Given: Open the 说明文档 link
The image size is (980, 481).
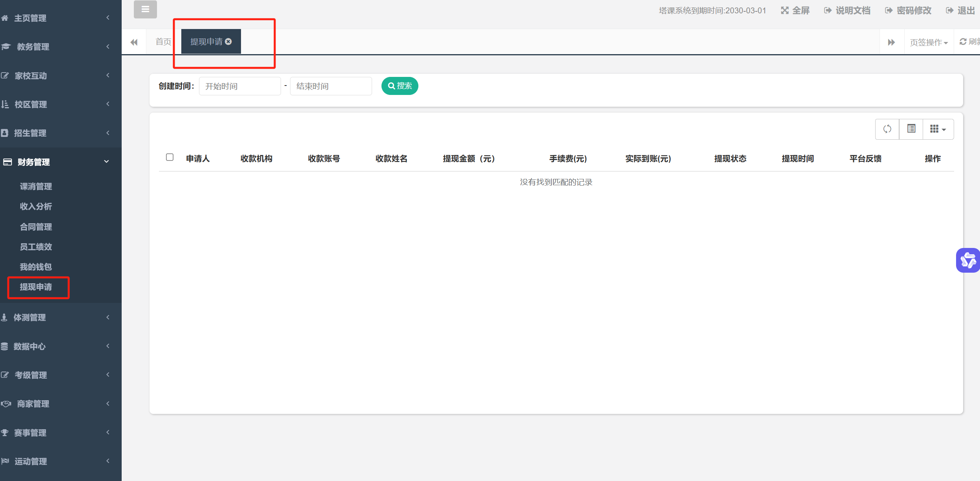Looking at the screenshot, I should 847,11.
